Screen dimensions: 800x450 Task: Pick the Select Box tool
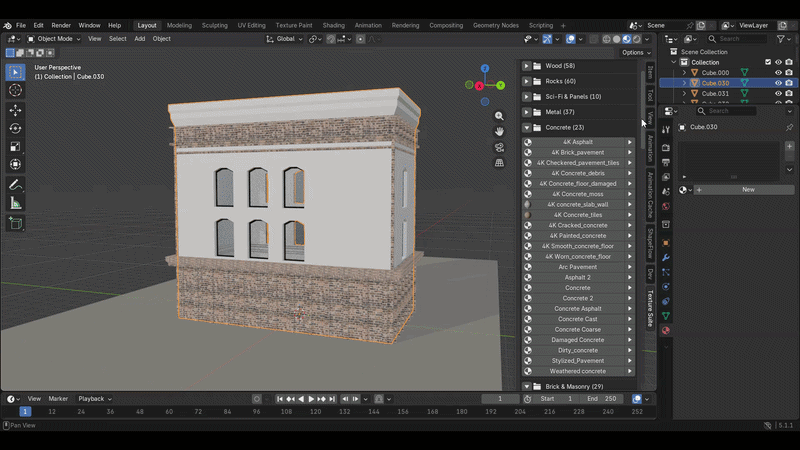[x=15, y=72]
